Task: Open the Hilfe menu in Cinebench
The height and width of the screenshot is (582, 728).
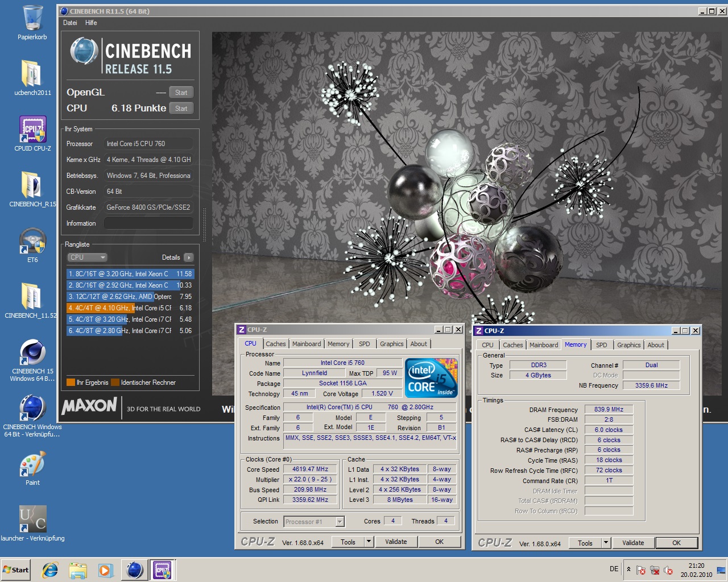Action: 91,23
